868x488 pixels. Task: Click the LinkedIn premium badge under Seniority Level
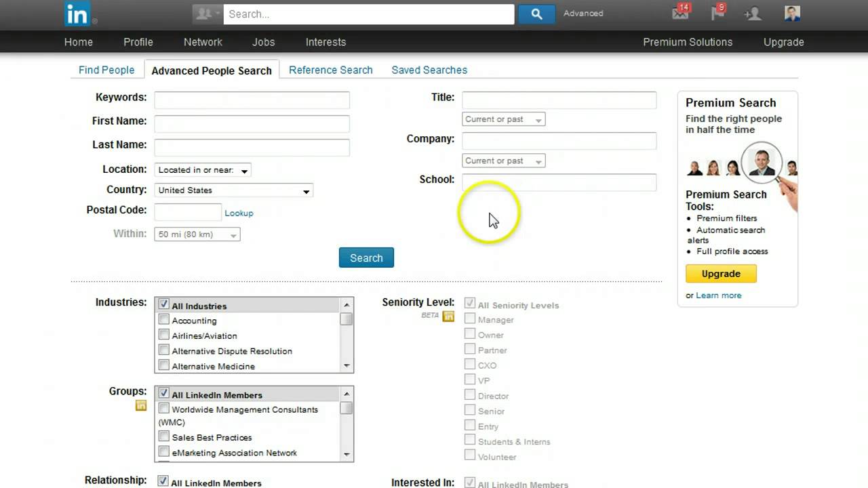click(x=448, y=316)
